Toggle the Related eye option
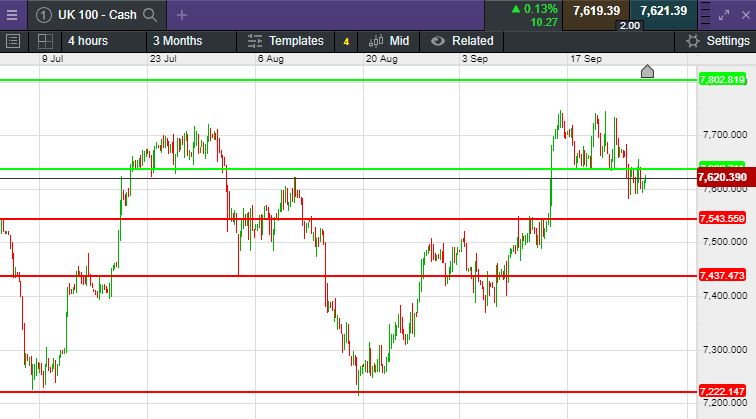Screen dimensions: 756x419 [x=462, y=41]
